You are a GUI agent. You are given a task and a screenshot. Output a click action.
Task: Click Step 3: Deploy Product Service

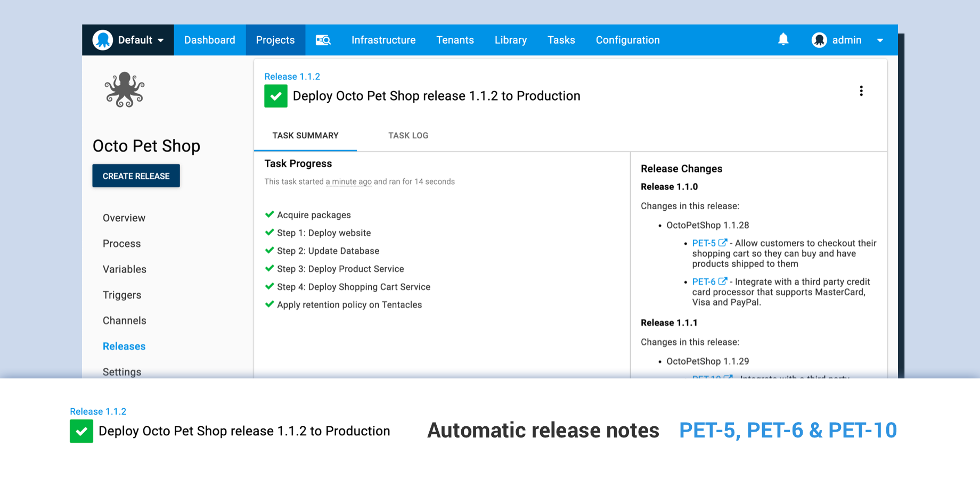point(340,269)
